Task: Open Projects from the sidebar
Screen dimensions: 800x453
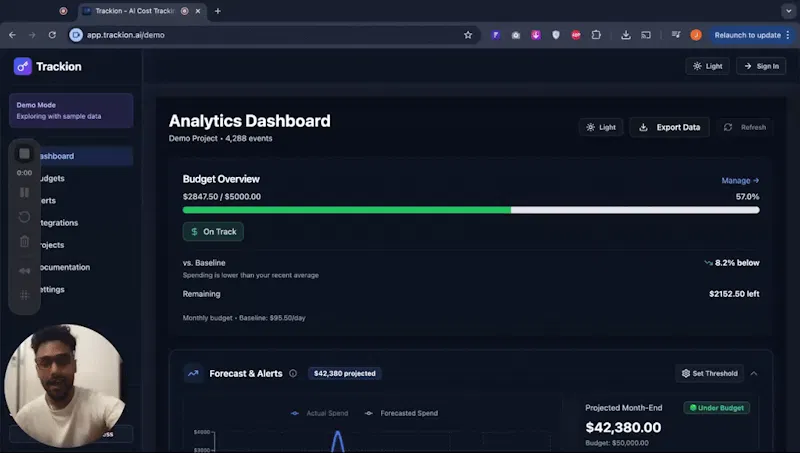Action: pyautogui.click(x=71, y=245)
